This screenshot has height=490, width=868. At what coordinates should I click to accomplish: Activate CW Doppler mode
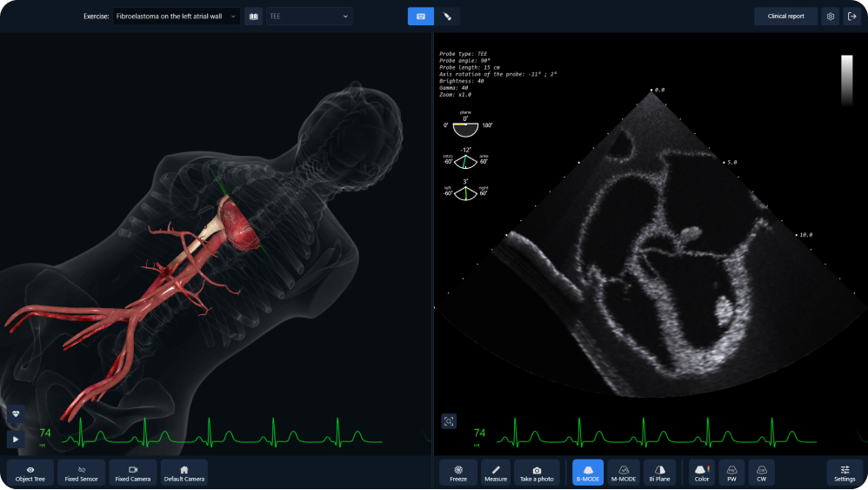pyautogui.click(x=762, y=473)
